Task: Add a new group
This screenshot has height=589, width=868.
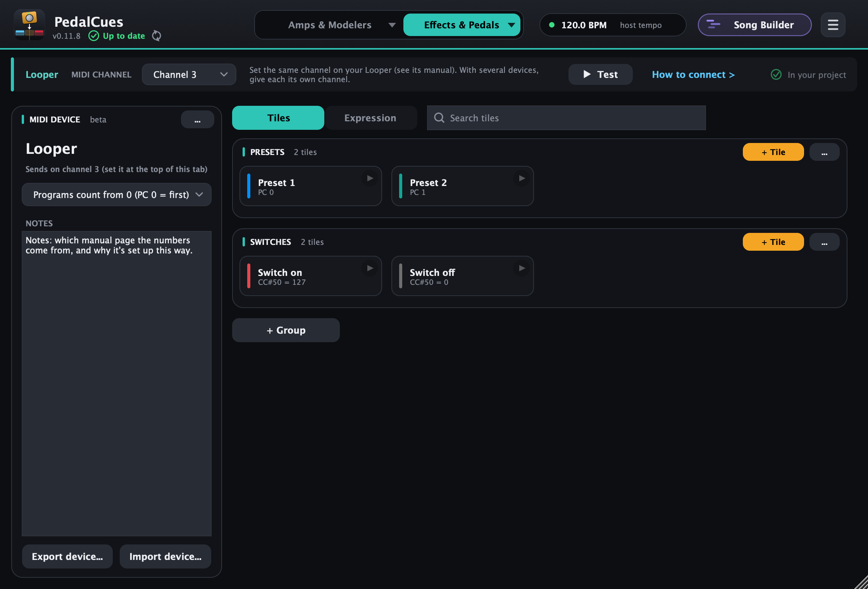Action: click(286, 330)
